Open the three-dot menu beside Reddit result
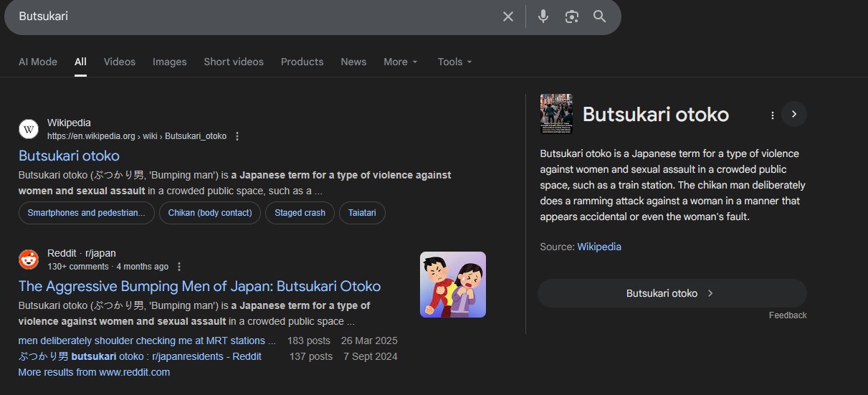The width and height of the screenshot is (868, 395). pyautogui.click(x=179, y=267)
